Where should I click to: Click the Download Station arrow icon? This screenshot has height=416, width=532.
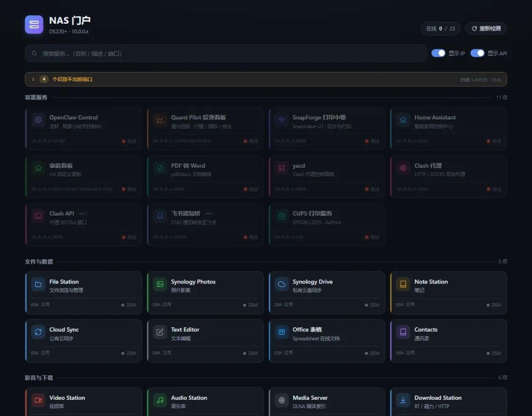coord(403,400)
